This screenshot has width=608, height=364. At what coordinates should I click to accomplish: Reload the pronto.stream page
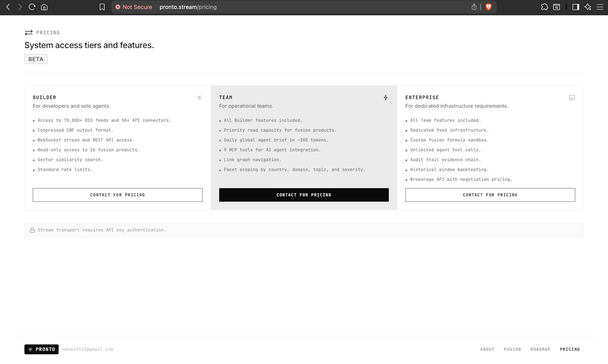32,7
